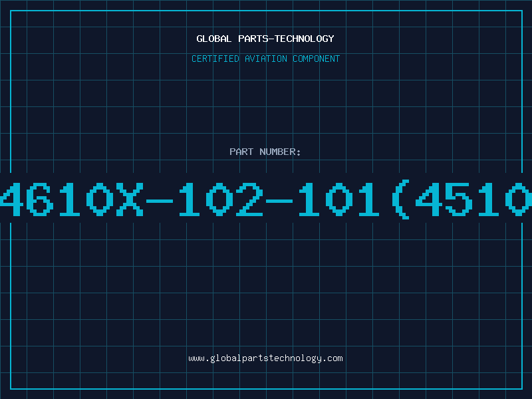Open the www.globalpartstechnology.com link
Viewport: 532px width, 399px height.
click(x=265, y=358)
